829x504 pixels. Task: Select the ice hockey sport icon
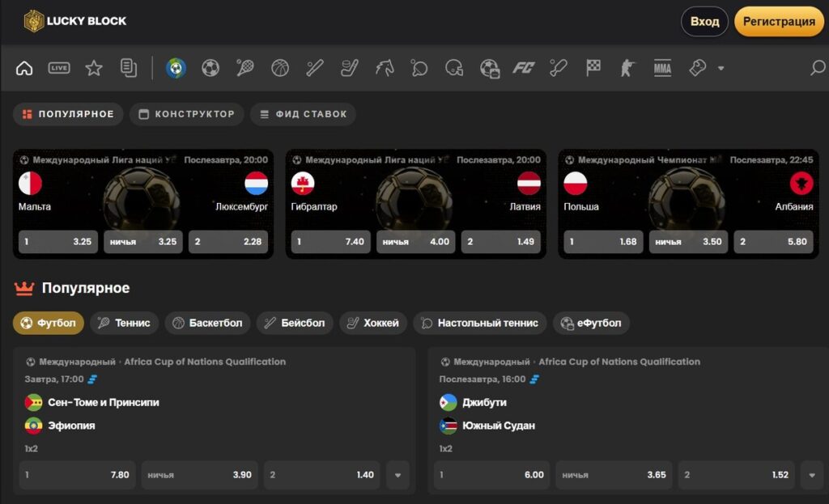coord(350,68)
